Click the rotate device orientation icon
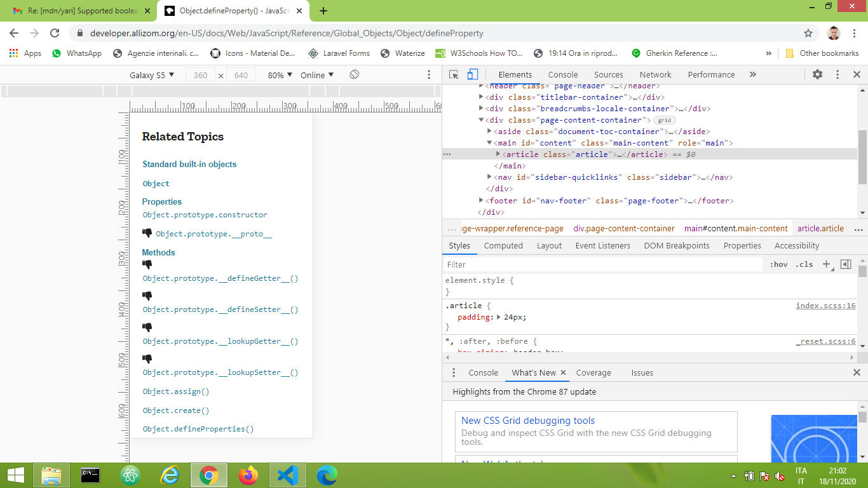This screenshot has width=868, height=488. tap(354, 74)
